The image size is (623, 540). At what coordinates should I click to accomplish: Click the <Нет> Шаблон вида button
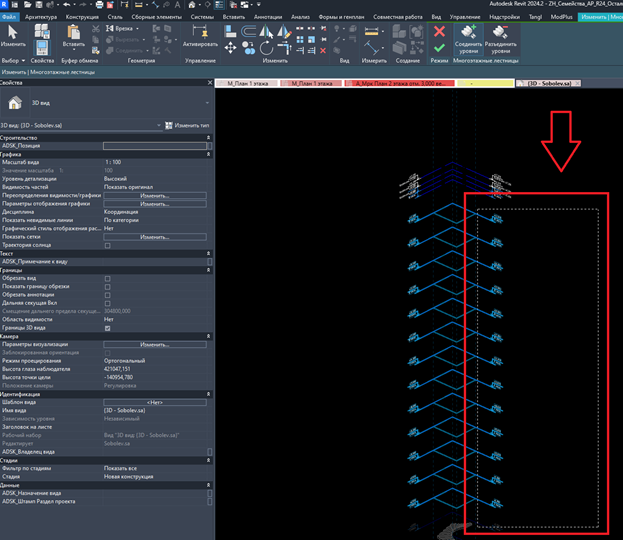[x=155, y=403]
